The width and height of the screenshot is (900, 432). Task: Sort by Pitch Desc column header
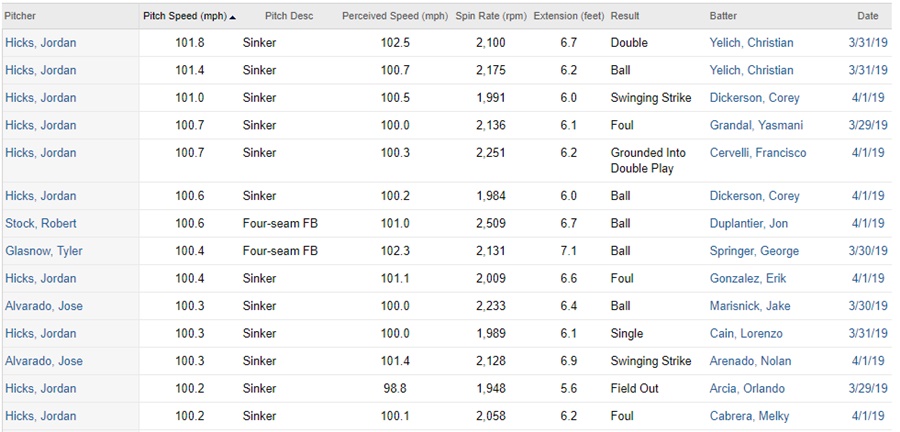pyautogui.click(x=288, y=16)
